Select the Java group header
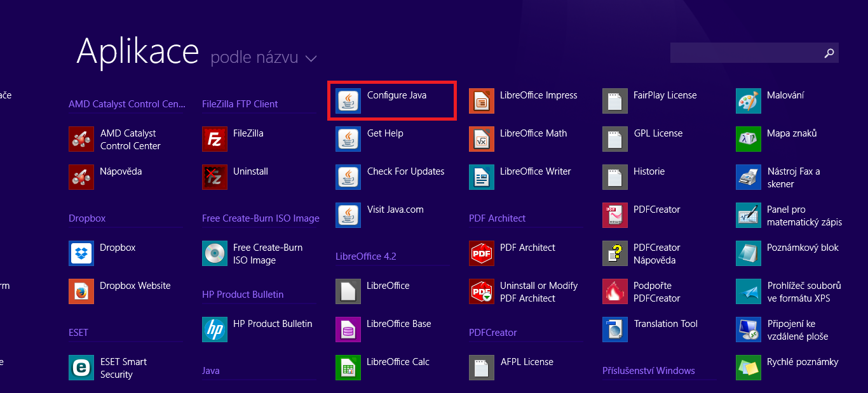 [211, 371]
